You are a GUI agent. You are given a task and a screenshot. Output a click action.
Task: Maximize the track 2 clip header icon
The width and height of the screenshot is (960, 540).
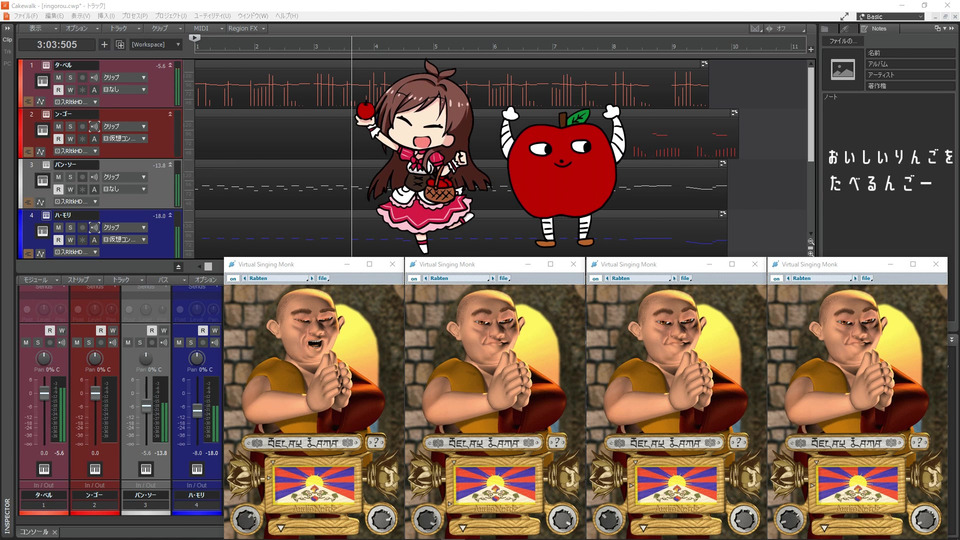tap(734, 113)
